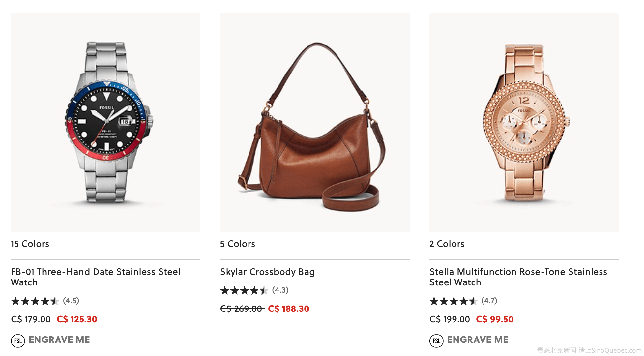
Task: Click the Stella watch star rating
Action: (454, 301)
